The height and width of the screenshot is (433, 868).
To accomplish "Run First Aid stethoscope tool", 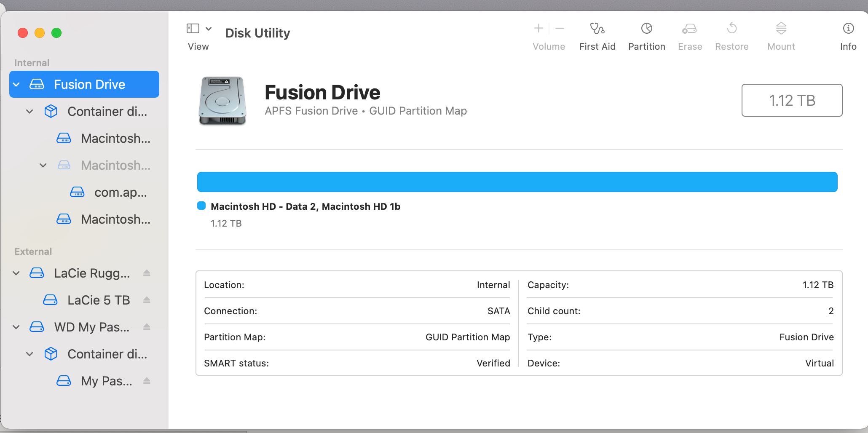I will (x=597, y=28).
